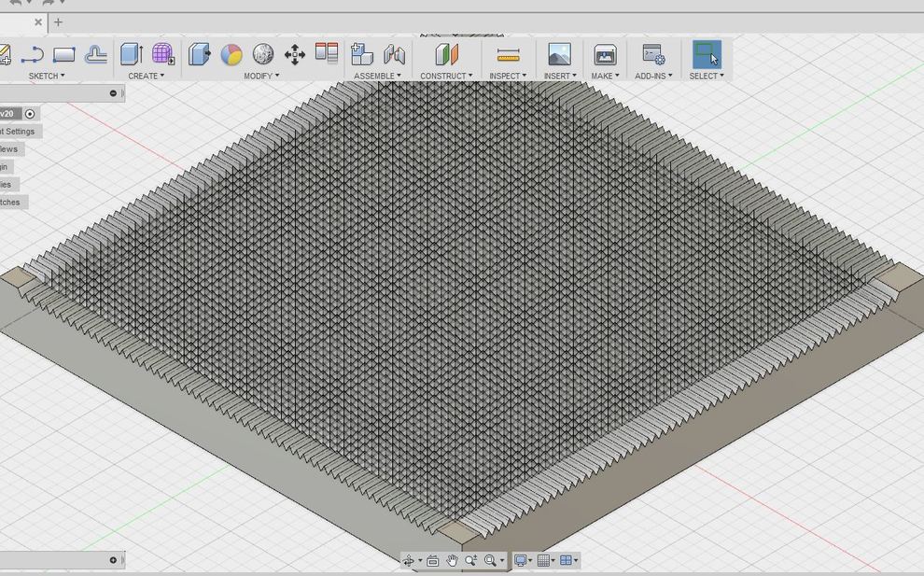This screenshot has height=576, width=924.
Task: Open the ASSEMBLE dropdown menu
Action: click(x=377, y=76)
